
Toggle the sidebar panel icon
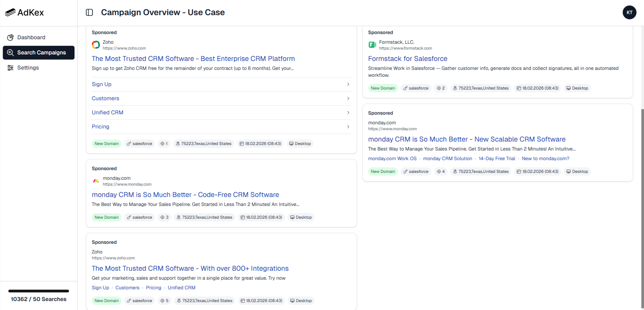89,12
